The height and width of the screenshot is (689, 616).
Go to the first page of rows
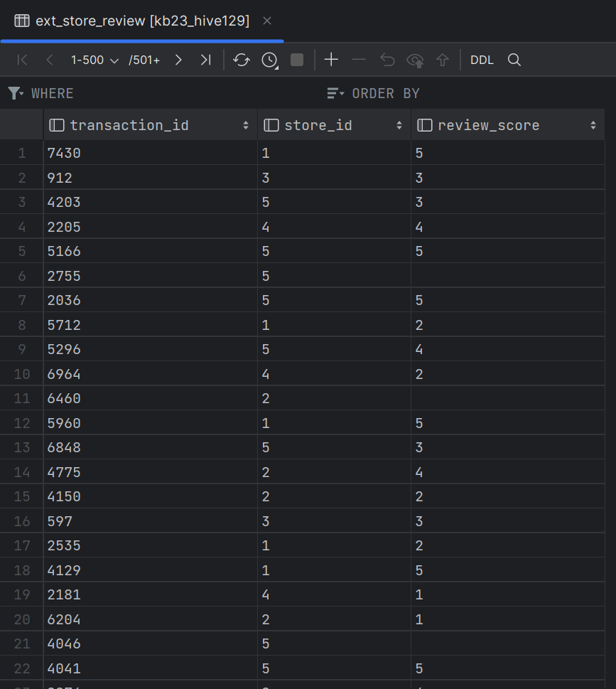(22, 60)
